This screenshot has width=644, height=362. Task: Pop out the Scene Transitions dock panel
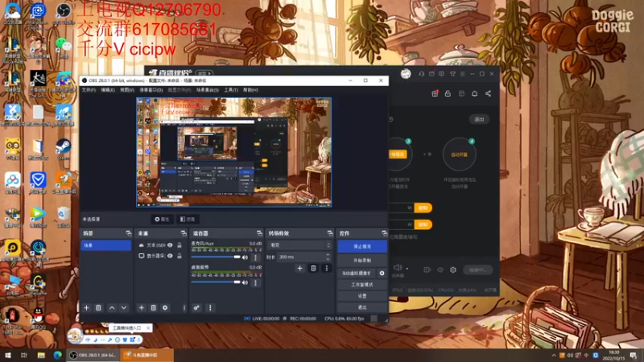tap(330, 233)
